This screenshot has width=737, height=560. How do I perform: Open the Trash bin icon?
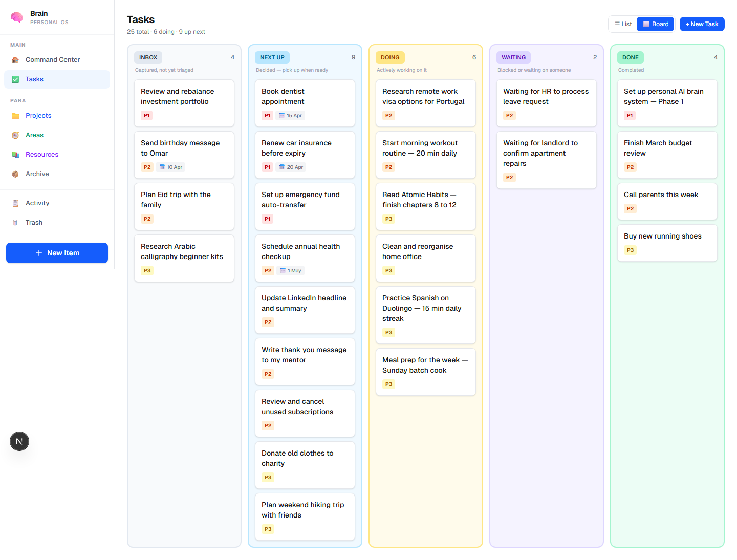(15, 222)
